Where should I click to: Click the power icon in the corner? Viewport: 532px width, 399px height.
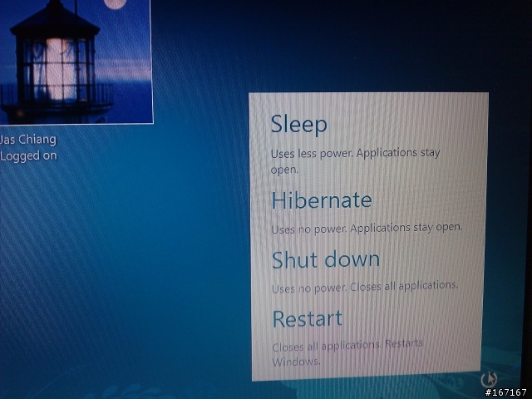click(489, 379)
